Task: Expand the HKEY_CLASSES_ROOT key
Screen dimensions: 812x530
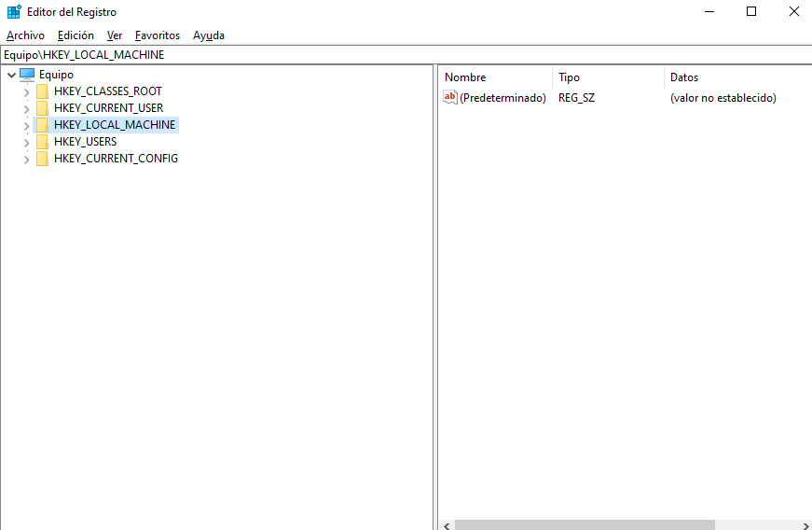Action: point(26,92)
